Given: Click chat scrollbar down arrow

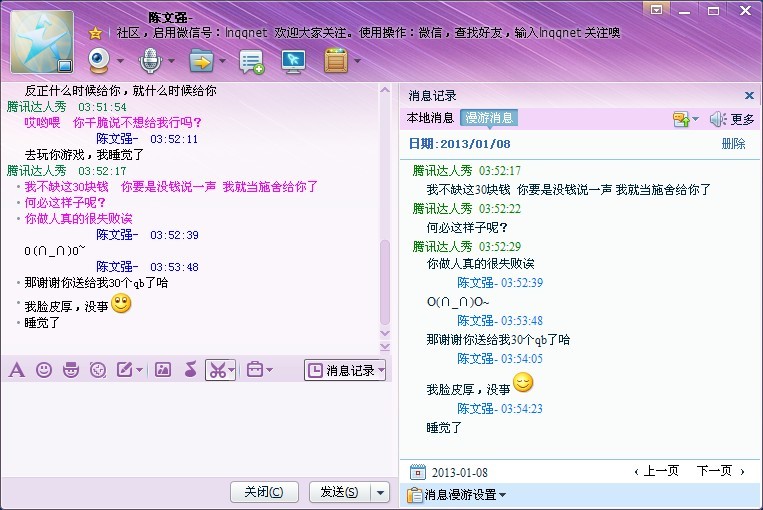Looking at the screenshot, I should [384, 333].
